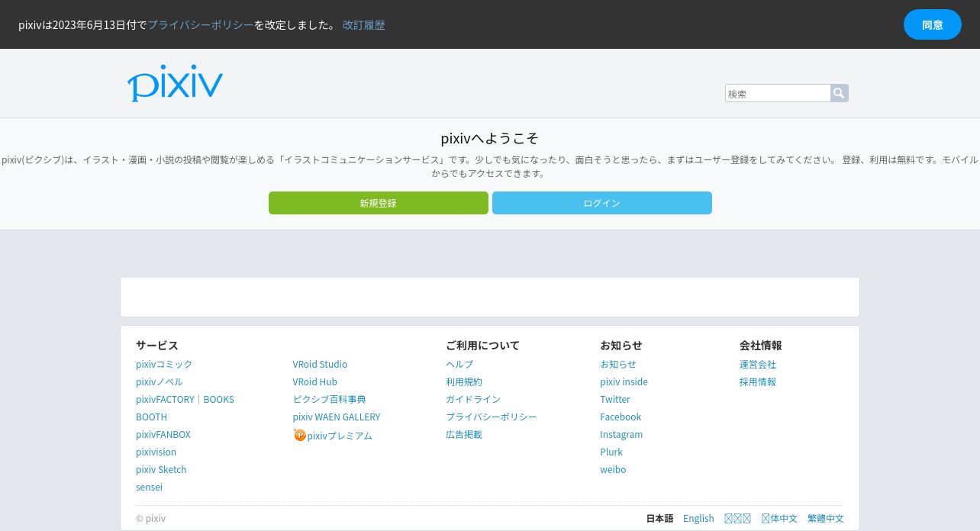Open the VRoid Hub link
Image resolution: width=980 pixels, height=531 pixels.
click(x=314, y=381)
